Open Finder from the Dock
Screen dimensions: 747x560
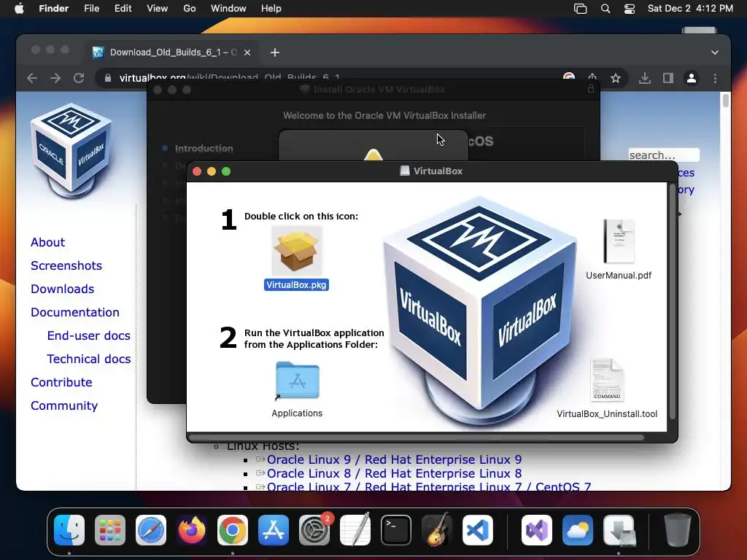[x=69, y=530]
